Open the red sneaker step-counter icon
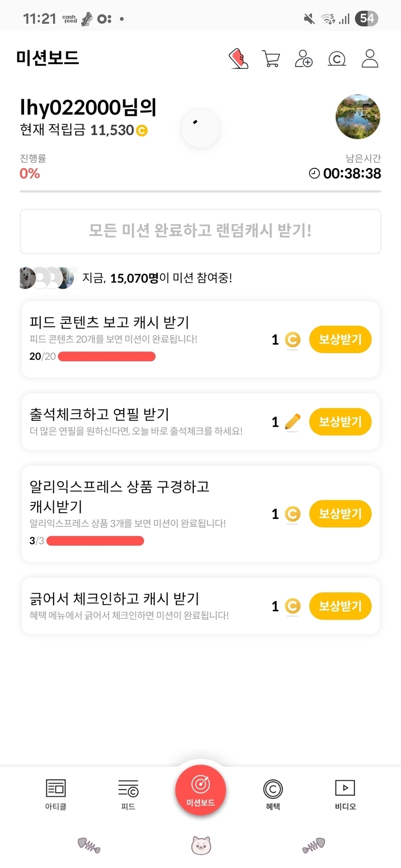The image size is (401, 868). coord(238,59)
